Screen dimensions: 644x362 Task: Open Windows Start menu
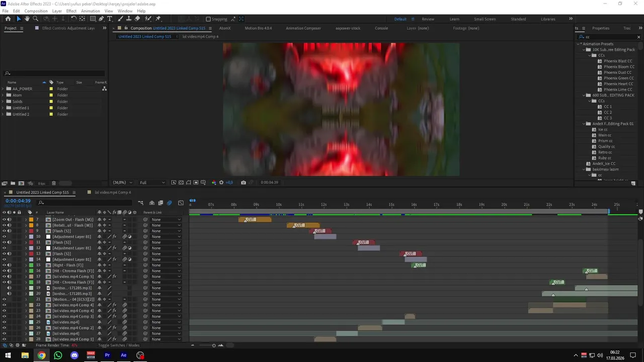pyautogui.click(x=8, y=355)
